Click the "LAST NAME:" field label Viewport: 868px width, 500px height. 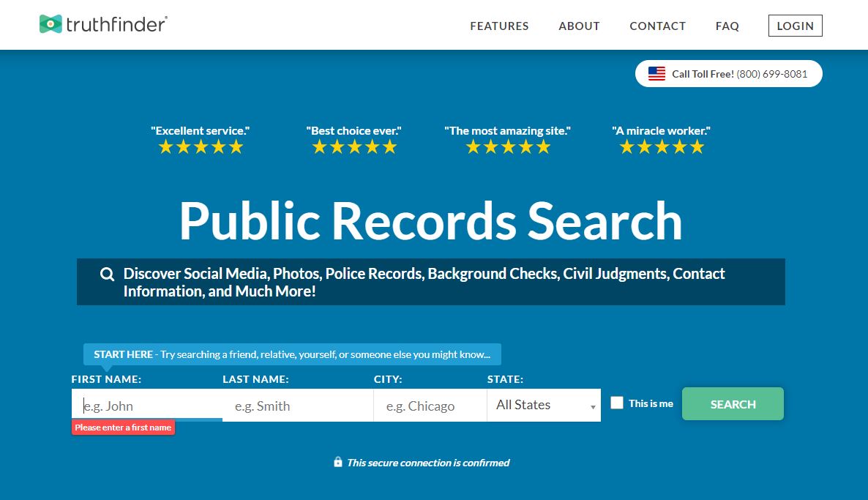pyautogui.click(x=255, y=379)
